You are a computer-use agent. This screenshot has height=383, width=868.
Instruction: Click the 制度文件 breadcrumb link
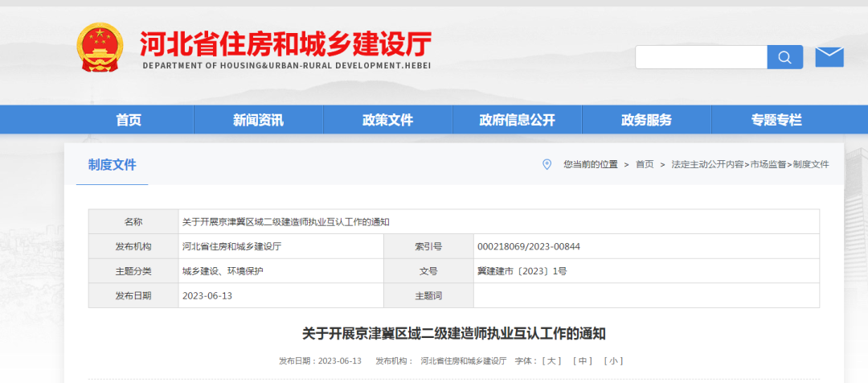click(811, 165)
